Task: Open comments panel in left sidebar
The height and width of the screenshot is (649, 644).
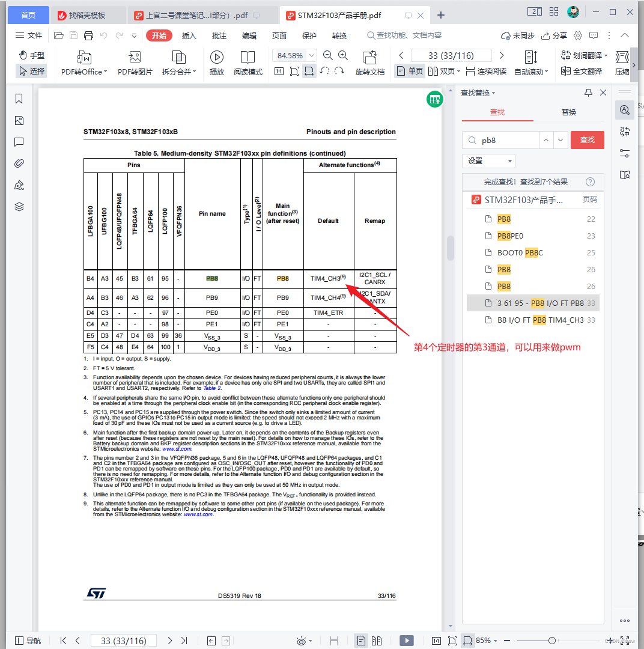Action: pyautogui.click(x=19, y=142)
